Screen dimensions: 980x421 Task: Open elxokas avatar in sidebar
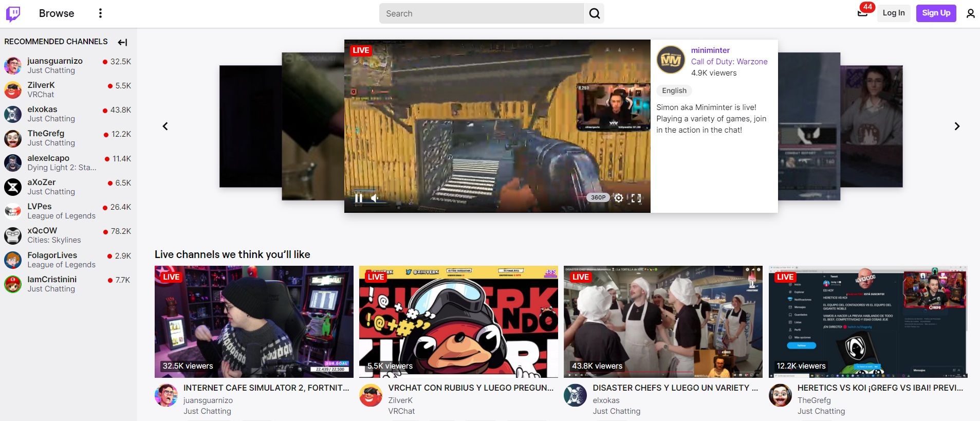[13, 114]
